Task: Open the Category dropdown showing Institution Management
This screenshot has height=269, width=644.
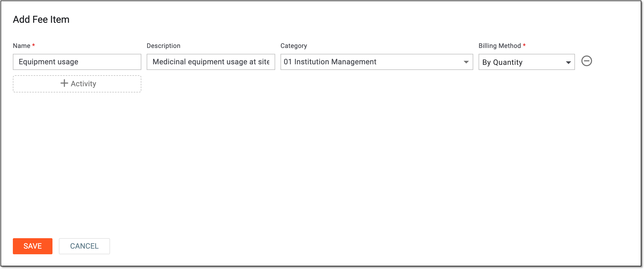Action: click(x=377, y=62)
